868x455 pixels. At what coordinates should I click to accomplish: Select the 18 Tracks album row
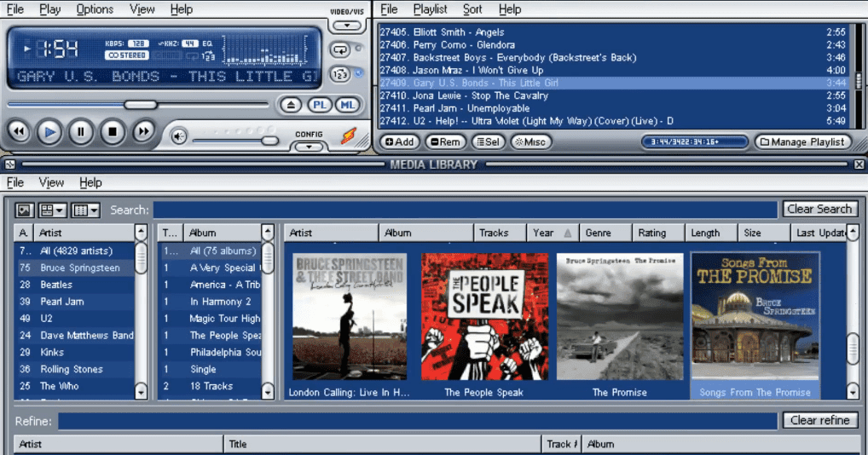(x=211, y=386)
